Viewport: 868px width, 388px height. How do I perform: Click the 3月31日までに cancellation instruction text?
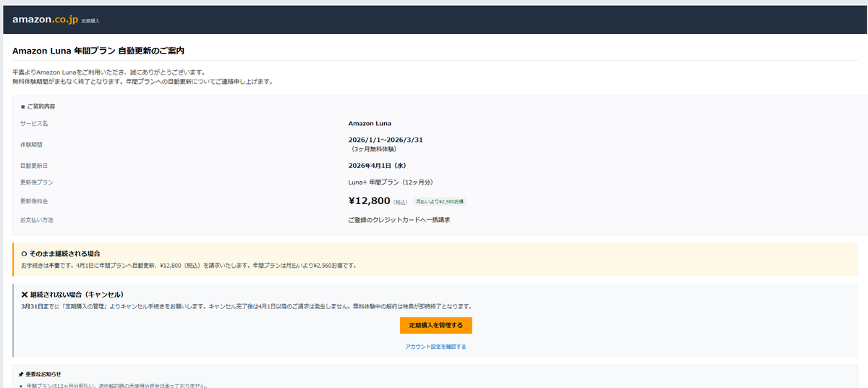(x=247, y=306)
